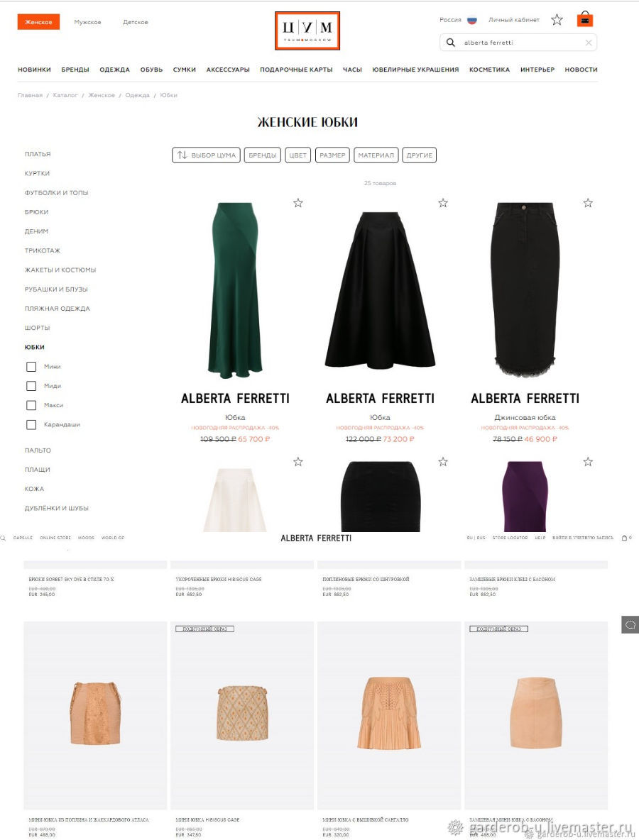639x840 pixels.
Task: Add green Alberta Ferretti skirt to favorites
Action: pos(298,203)
